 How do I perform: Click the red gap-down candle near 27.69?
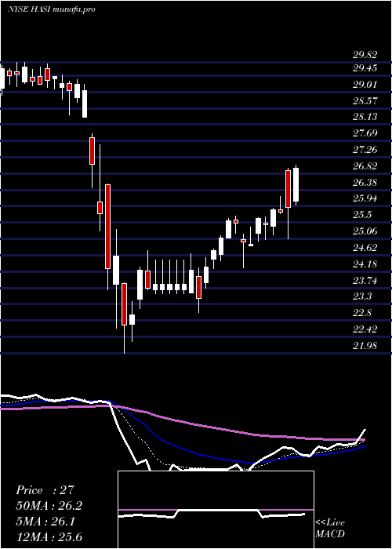point(92,151)
